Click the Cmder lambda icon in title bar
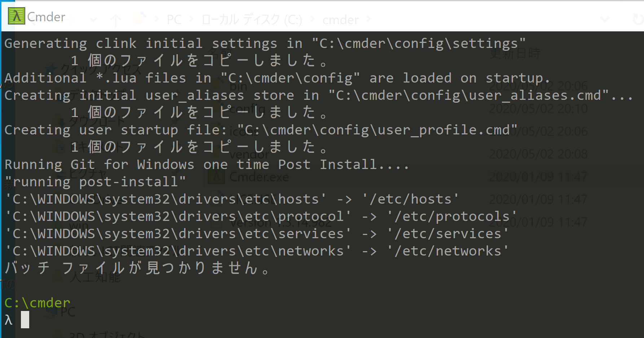 click(17, 16)
